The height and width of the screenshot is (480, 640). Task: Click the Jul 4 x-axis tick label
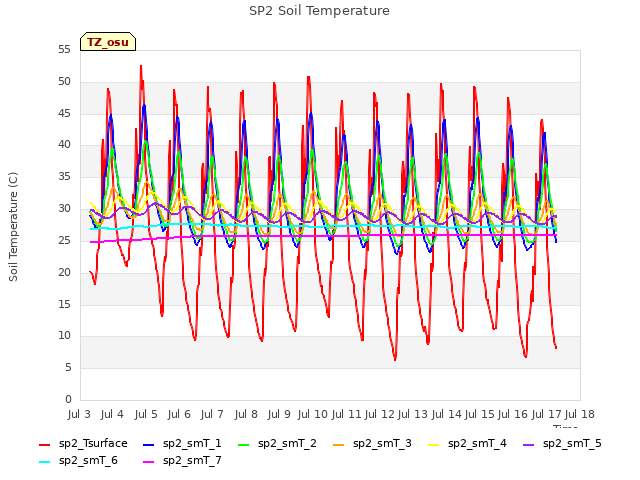(112, 414)
